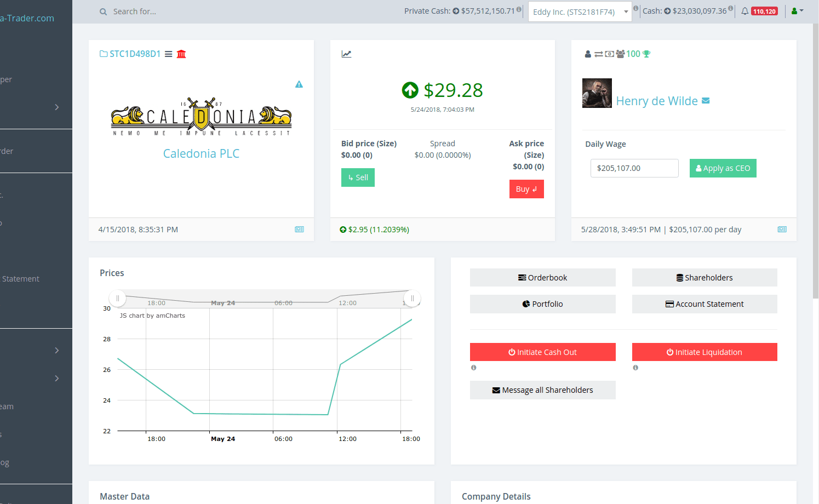Click the person icon in the CEO panel
The image size is (819, 504).
(587, 53)
